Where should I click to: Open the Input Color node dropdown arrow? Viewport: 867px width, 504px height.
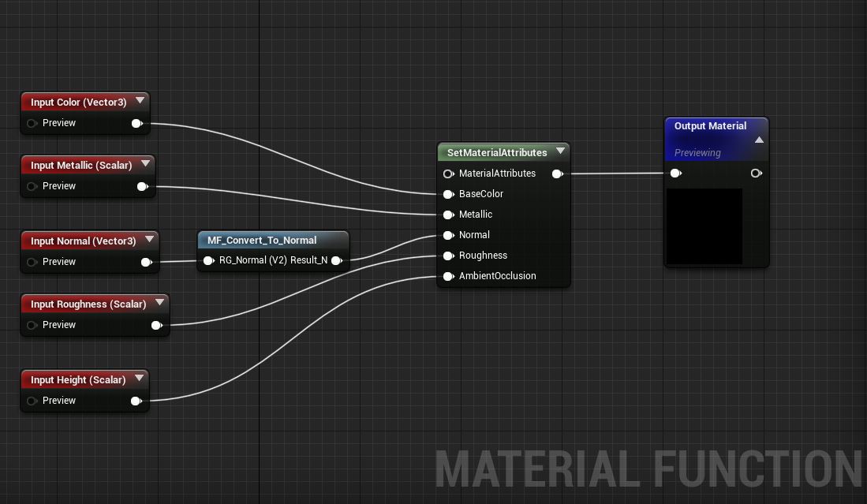140,101
